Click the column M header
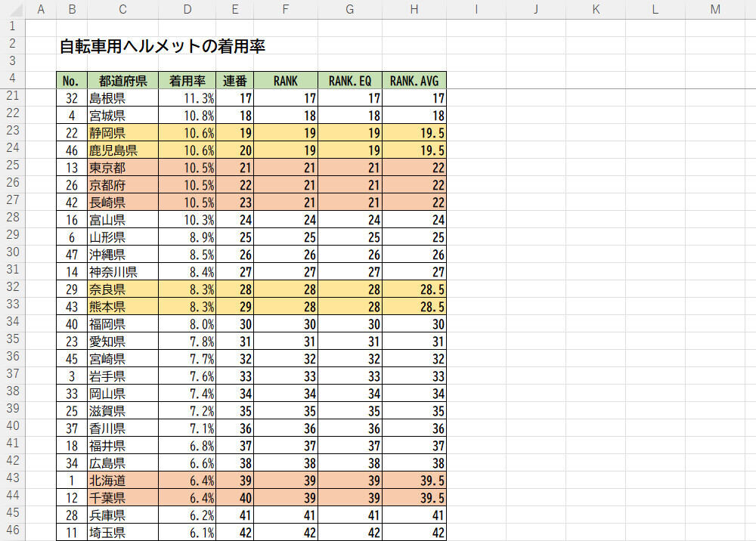Viewport: 756px width, 541px height. point(714,9)
